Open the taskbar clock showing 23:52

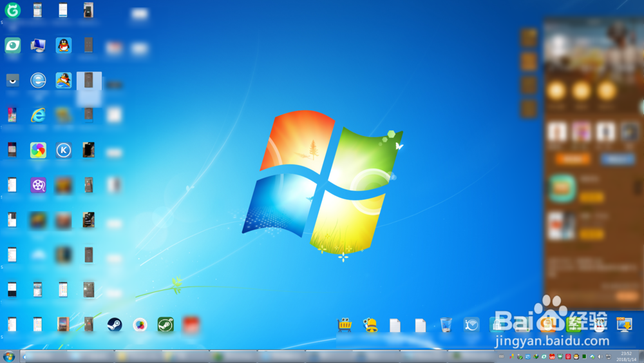(627, 357)
